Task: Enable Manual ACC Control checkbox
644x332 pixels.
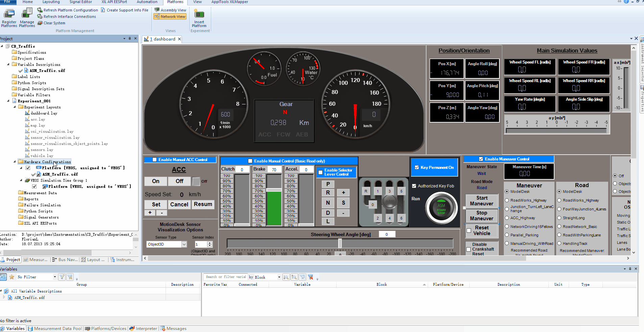Action: pyautogui.click(x=155, y=160)
